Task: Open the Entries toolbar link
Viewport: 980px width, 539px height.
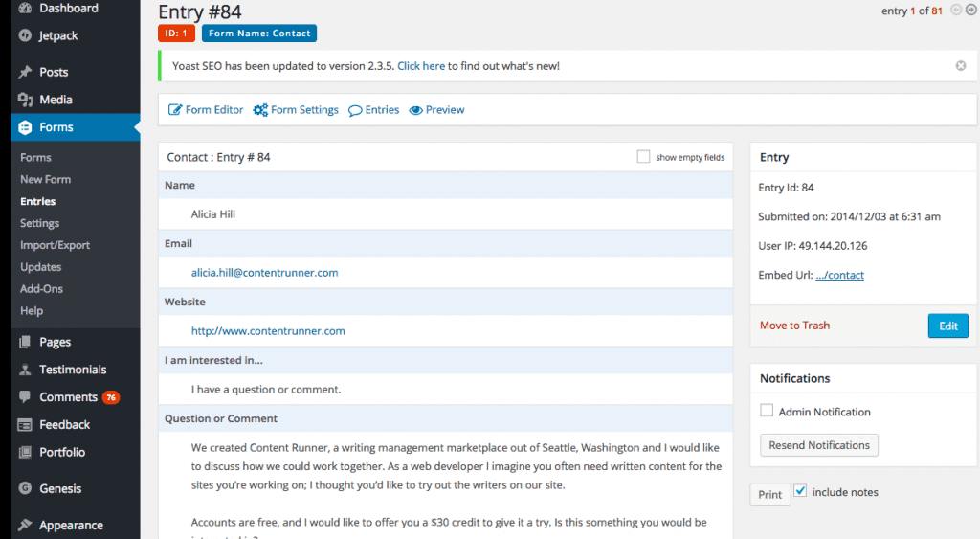Action: [374, 110]
